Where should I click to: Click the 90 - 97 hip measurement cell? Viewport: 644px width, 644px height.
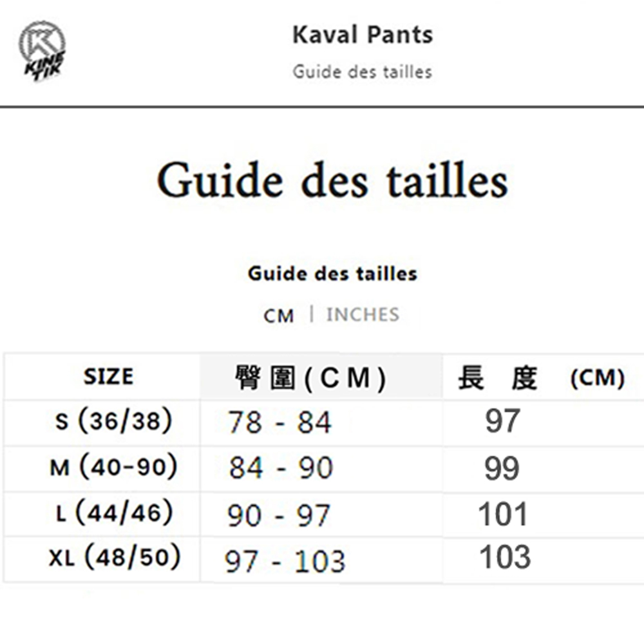click(x=321, y=514)
